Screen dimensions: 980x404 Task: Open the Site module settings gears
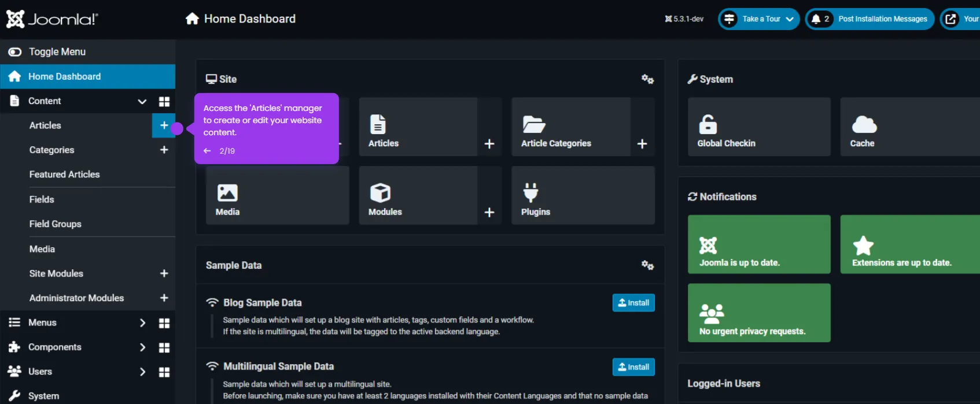pos(647,79)
